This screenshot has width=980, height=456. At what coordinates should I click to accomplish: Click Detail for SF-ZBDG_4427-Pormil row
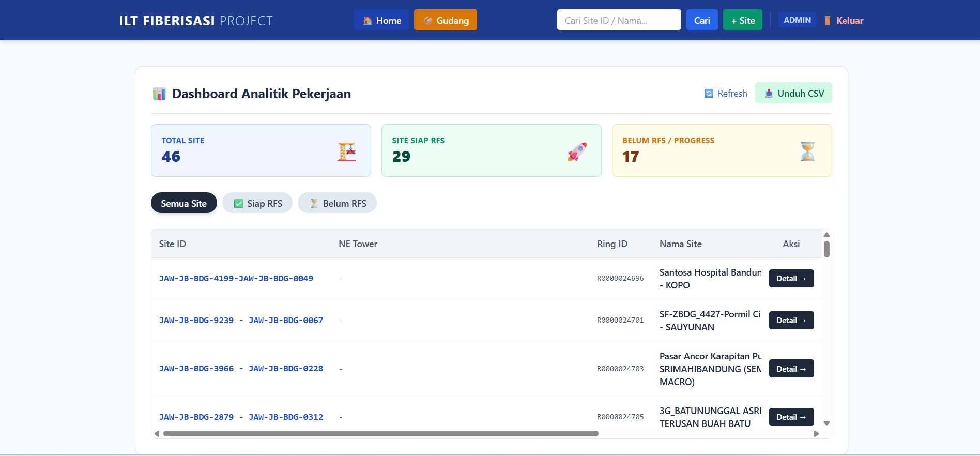791,320
